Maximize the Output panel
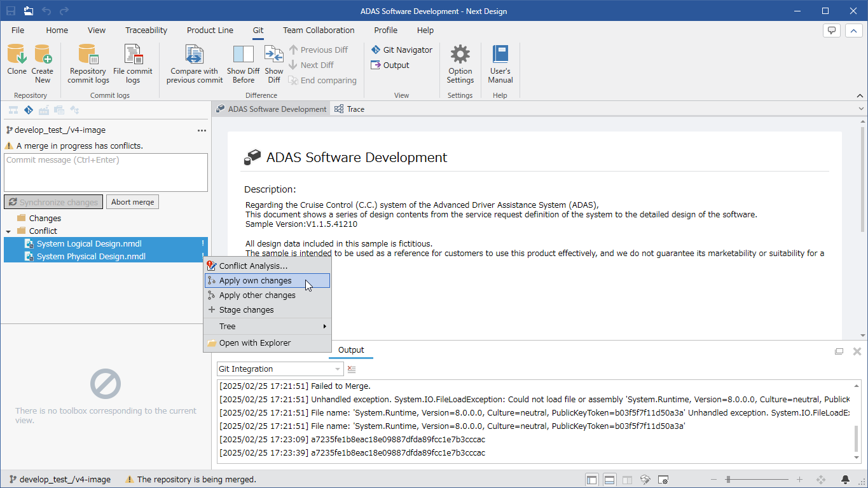 (x=839, y=351)
